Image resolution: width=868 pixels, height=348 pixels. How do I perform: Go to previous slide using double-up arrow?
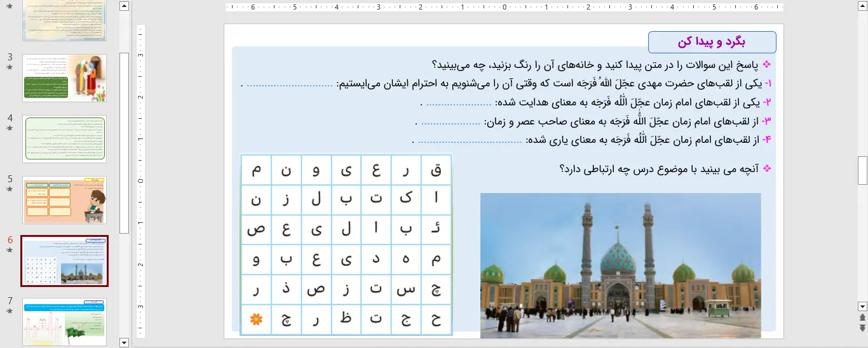click(x=862, y=318)
